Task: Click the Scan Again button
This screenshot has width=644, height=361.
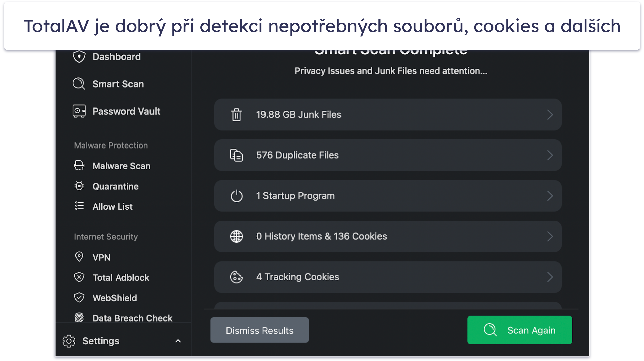Action: tap(520, 330)
